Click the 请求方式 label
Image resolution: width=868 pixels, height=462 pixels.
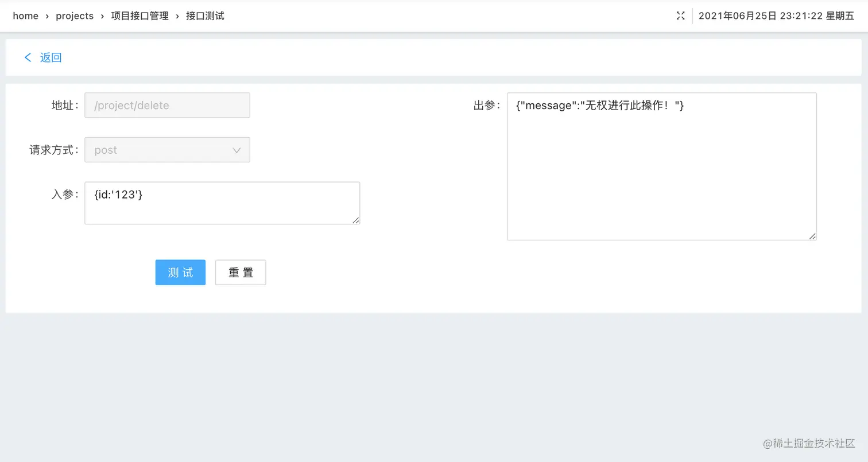pos(54,150)
